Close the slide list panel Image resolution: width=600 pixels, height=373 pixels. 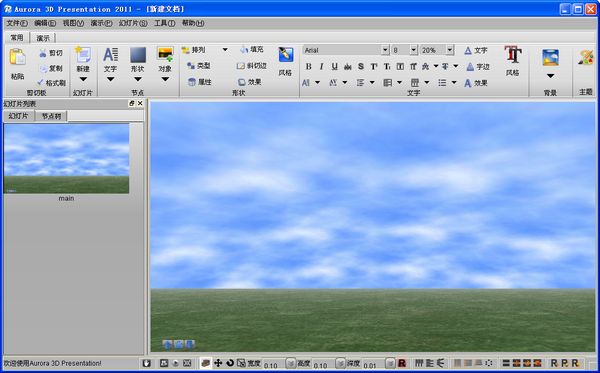(140, 103)
